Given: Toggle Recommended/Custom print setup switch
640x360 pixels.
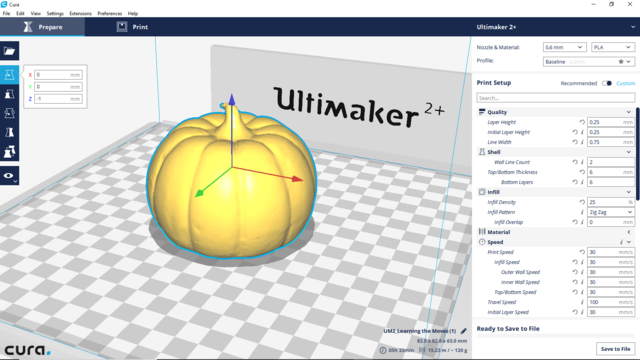Looking at the screenshot, I should tap(607, 83).
